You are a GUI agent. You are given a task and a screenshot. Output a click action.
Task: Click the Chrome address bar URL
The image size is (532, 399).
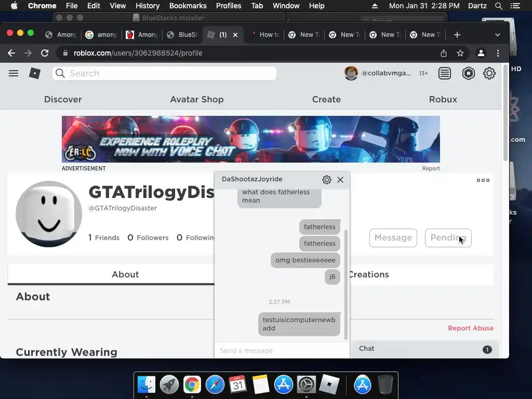(x=138, y=53)
